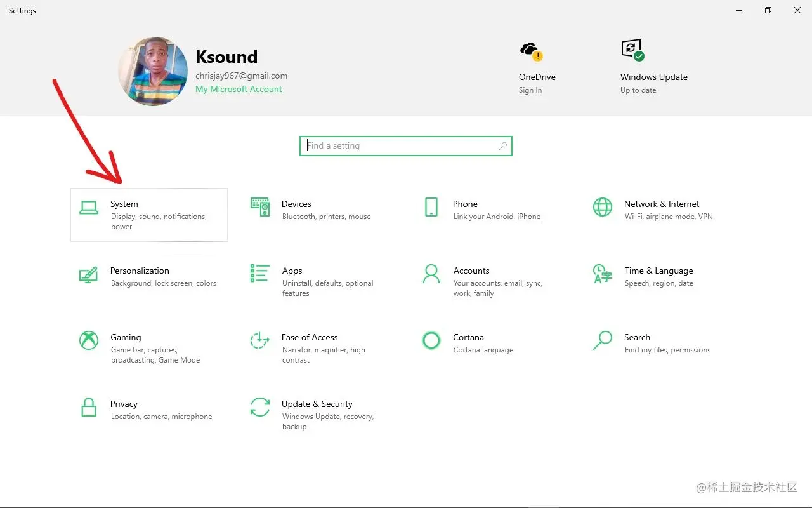Click 'Link your Android, iPhone' description

tap(497, 217)
